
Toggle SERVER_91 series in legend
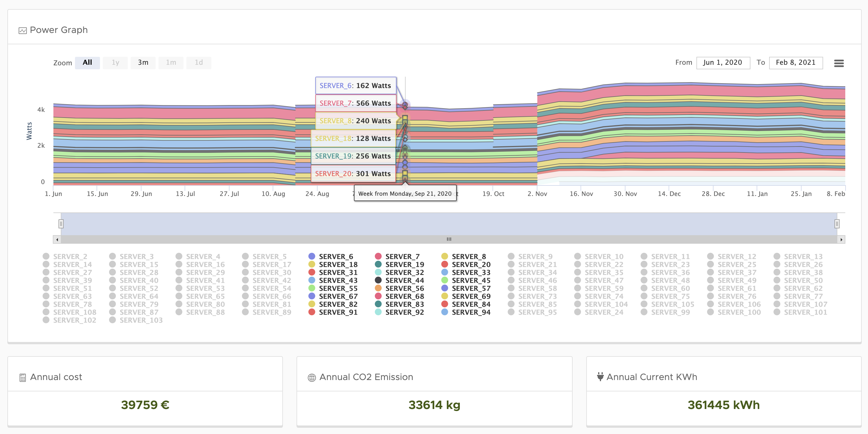[x=333, y=312]
